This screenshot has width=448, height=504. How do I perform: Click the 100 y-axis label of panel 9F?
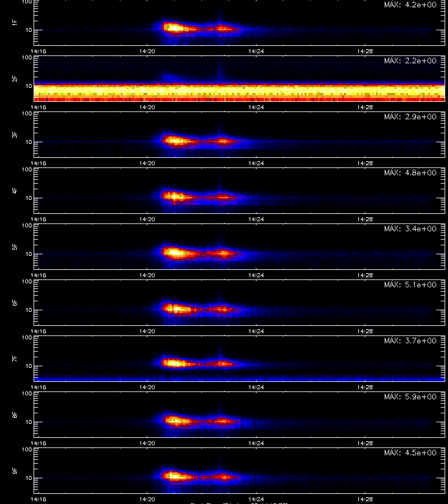tap(27, 449)
